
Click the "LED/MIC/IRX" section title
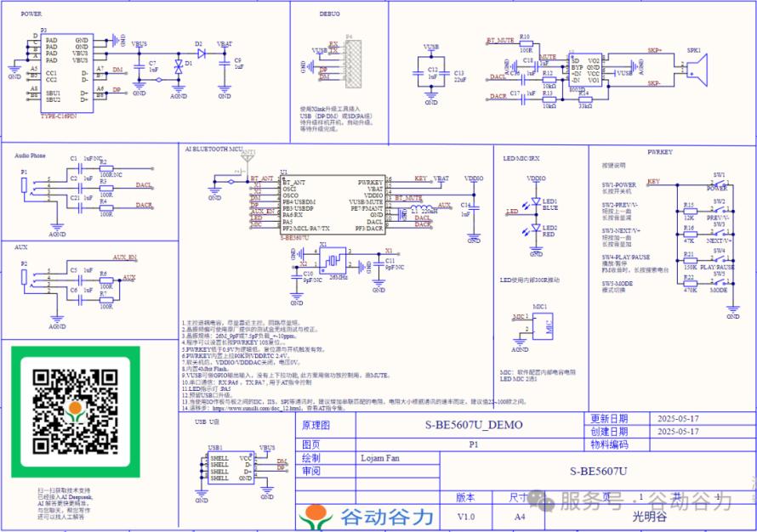(521, 159)
